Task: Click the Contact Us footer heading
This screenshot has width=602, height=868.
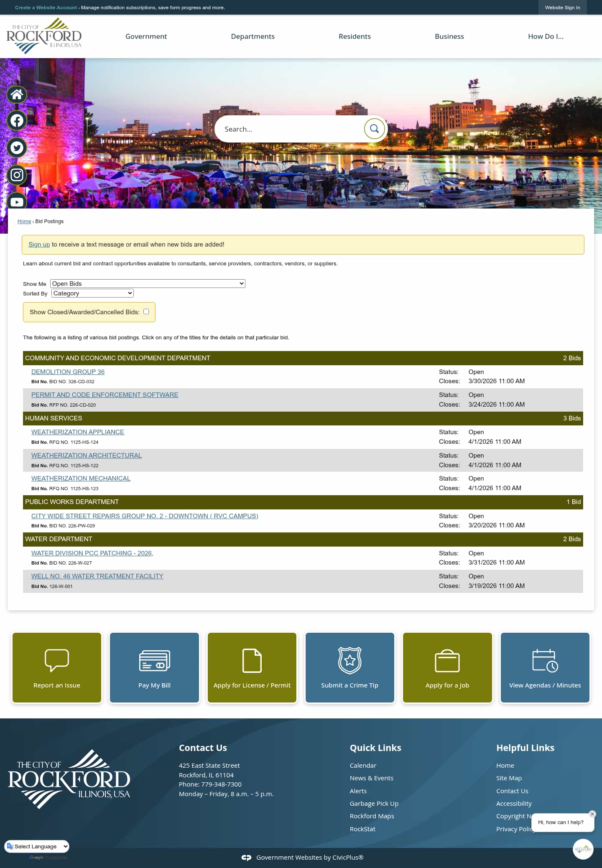Action: [x=203, y=748]
